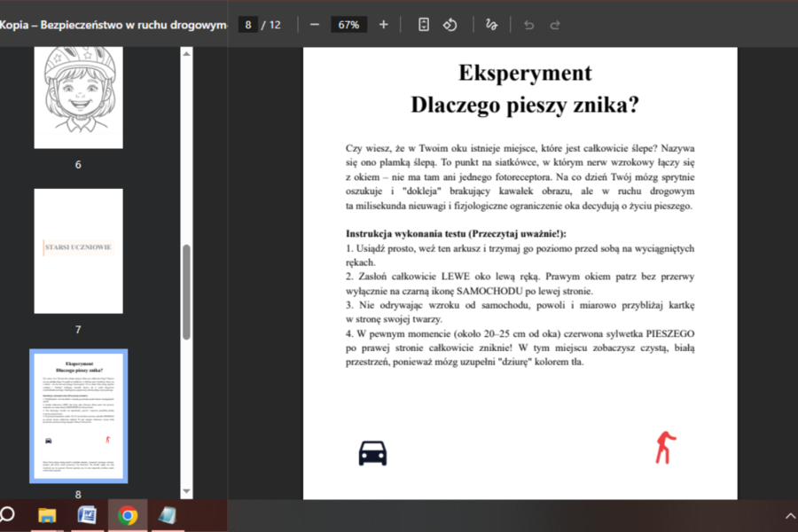Viewport: 798px width, 532px height.
Task: Show hidden system tray icons chevron
Action: tap(790, 516)
